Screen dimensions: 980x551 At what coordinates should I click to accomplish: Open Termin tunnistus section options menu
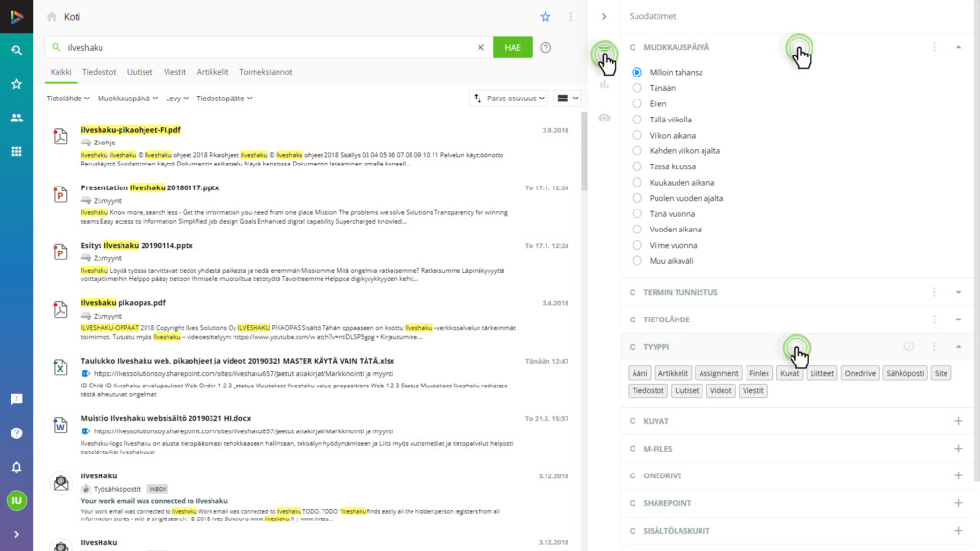(934, 292)
